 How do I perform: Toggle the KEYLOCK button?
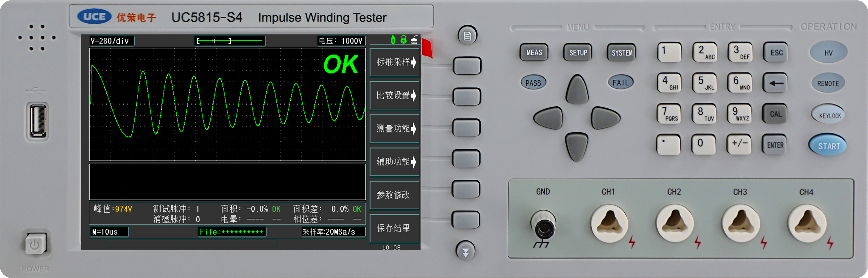pos(829,115)
